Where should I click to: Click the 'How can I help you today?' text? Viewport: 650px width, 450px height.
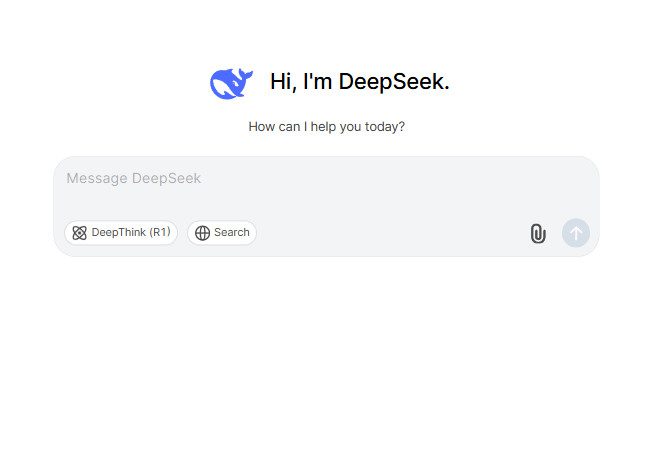tap(326, 126)
